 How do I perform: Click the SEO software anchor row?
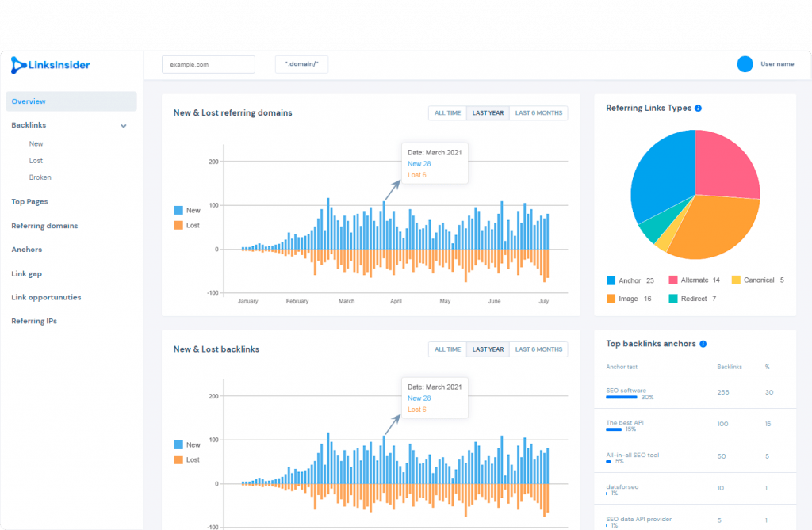[695, 393]
